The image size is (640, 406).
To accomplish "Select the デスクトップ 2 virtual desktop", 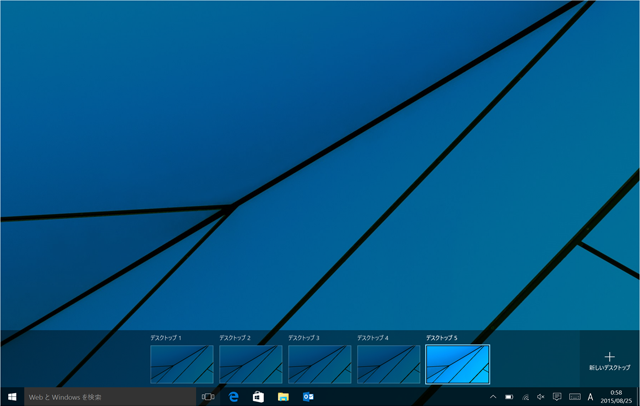I will pos(251,364).
